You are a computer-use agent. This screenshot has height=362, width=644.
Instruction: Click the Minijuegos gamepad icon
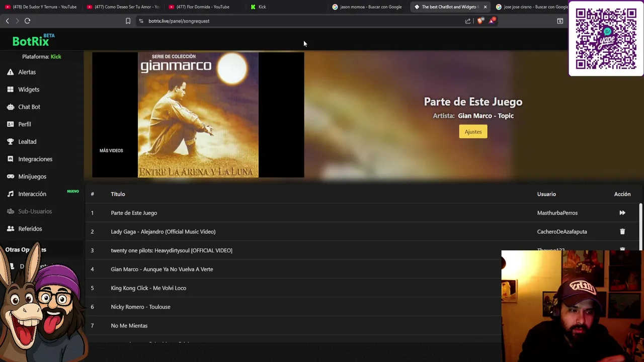tap(10, 176)
